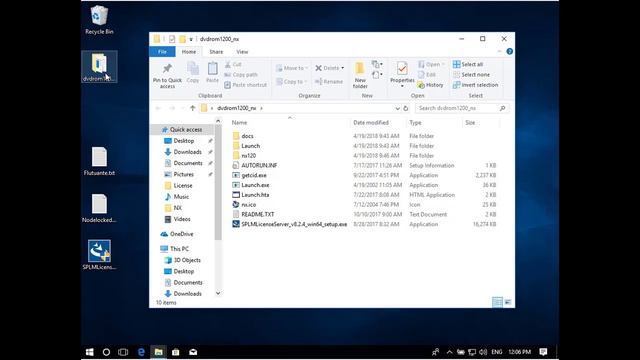Image resolution: width=640 pixels, height=360 pixels.
Task: Click Select all
Action: 468,64
